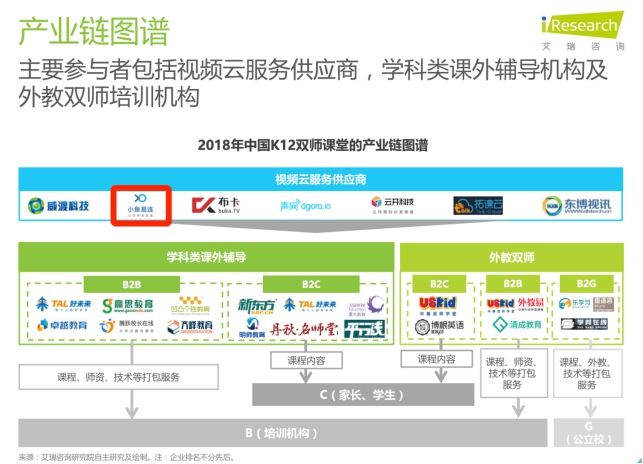Click the 云开科技 logo
Image resolution: width=643 pixels, height=464 pixels.
(x=392, y=205)
